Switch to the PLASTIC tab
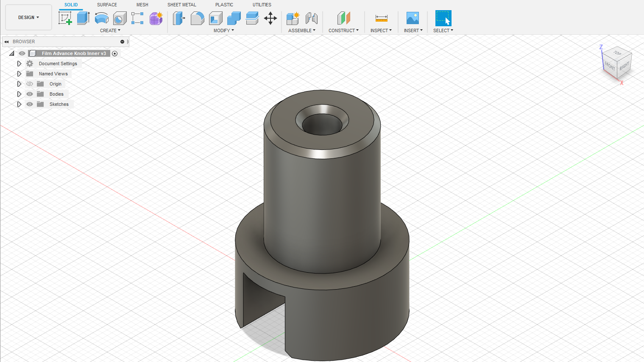 [224, 5]
